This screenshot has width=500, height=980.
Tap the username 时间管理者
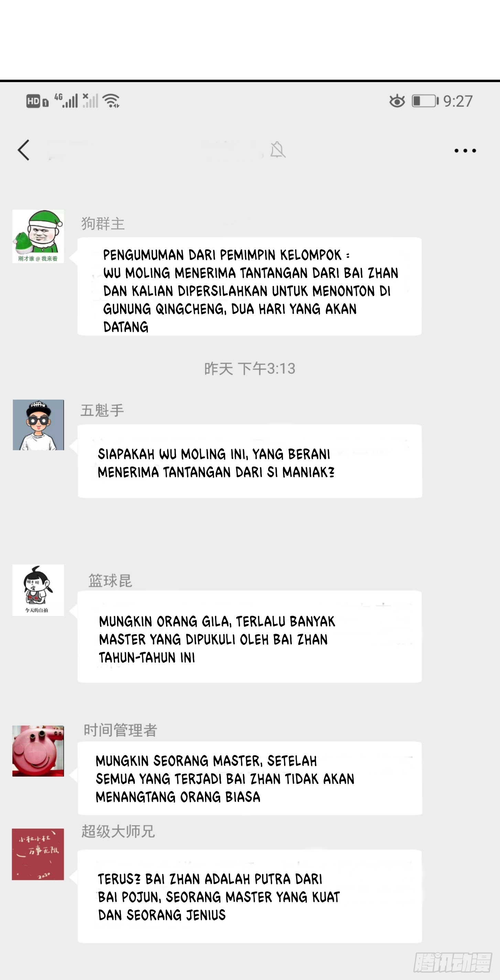tap(120, 730)
